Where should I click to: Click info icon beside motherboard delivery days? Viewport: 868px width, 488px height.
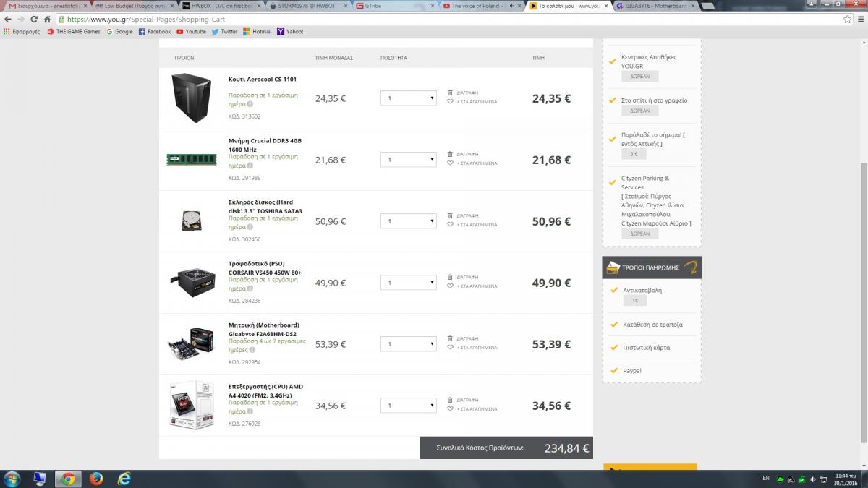(252, 350)
